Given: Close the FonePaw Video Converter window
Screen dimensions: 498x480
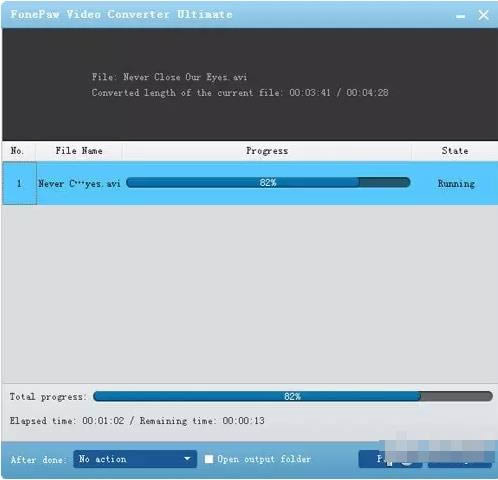Looking at the screenshot, I should [483, 15].
